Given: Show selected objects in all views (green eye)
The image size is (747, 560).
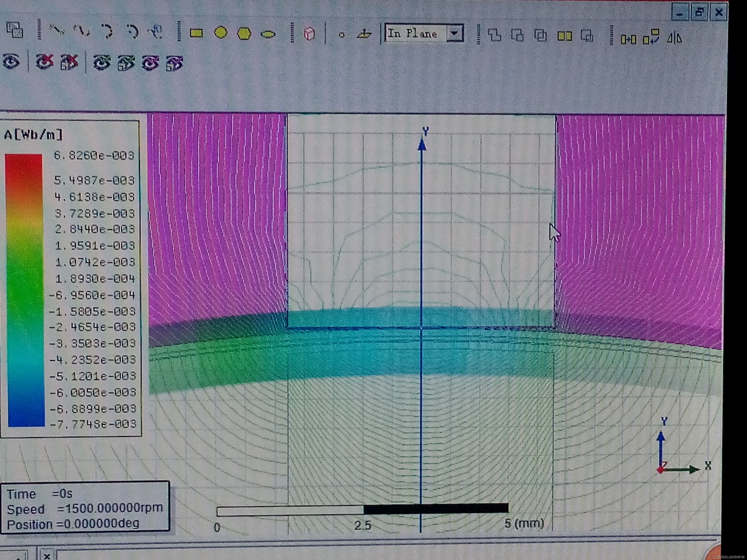Looking at the screenshot, I should coord(126,63).
